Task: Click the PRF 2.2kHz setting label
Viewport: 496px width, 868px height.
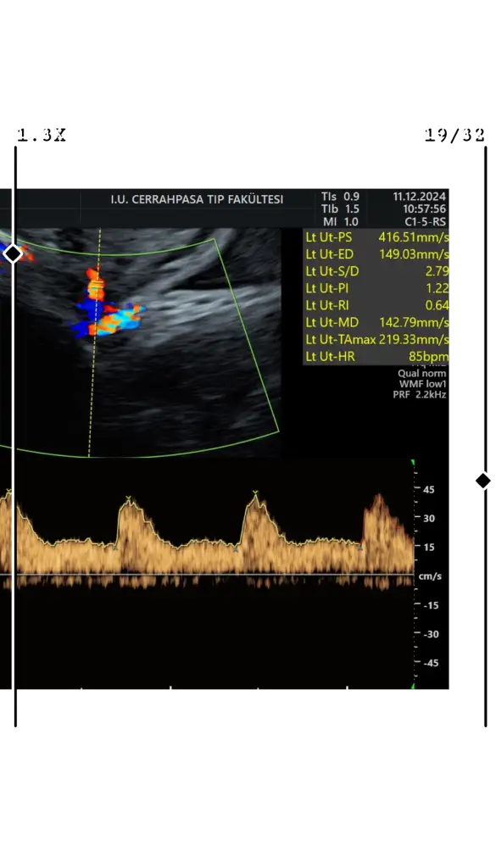Action: 419,395
